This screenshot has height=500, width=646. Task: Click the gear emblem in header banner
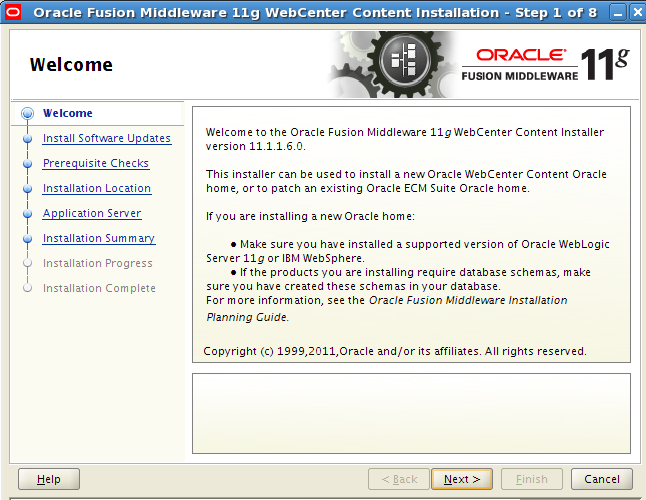pyautogui.click(x=404, y=61)
